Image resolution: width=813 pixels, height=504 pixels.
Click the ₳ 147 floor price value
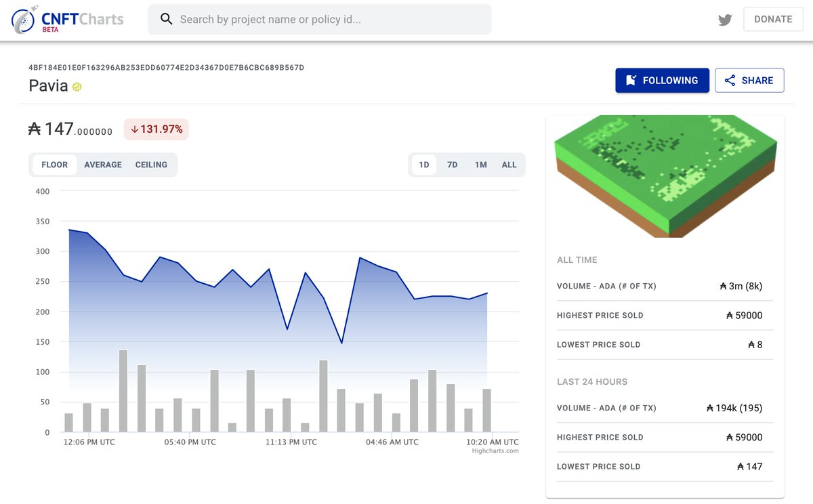(70, 129)
